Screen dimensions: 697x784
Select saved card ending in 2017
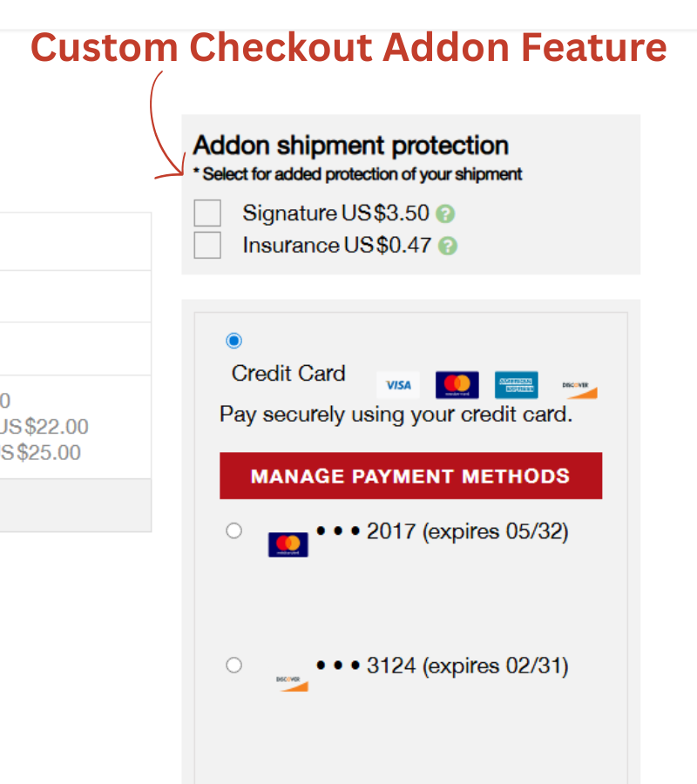click(x=233, y=531)
